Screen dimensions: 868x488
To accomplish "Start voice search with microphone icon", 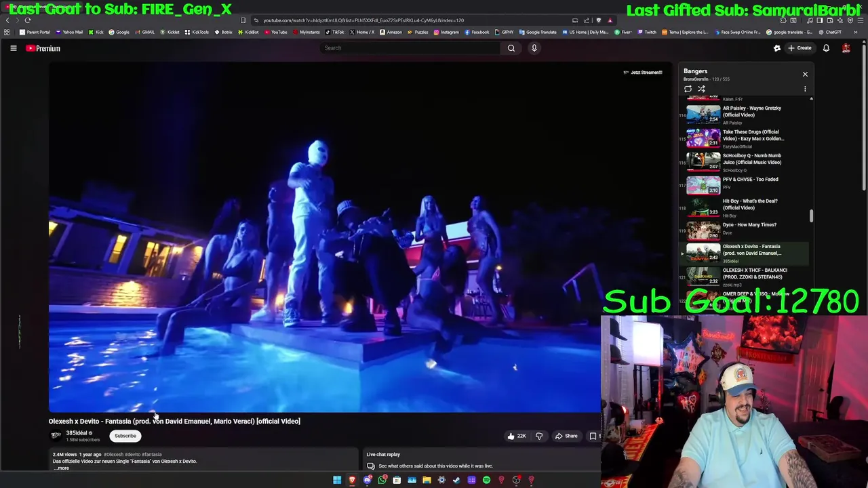I will 534,48.
